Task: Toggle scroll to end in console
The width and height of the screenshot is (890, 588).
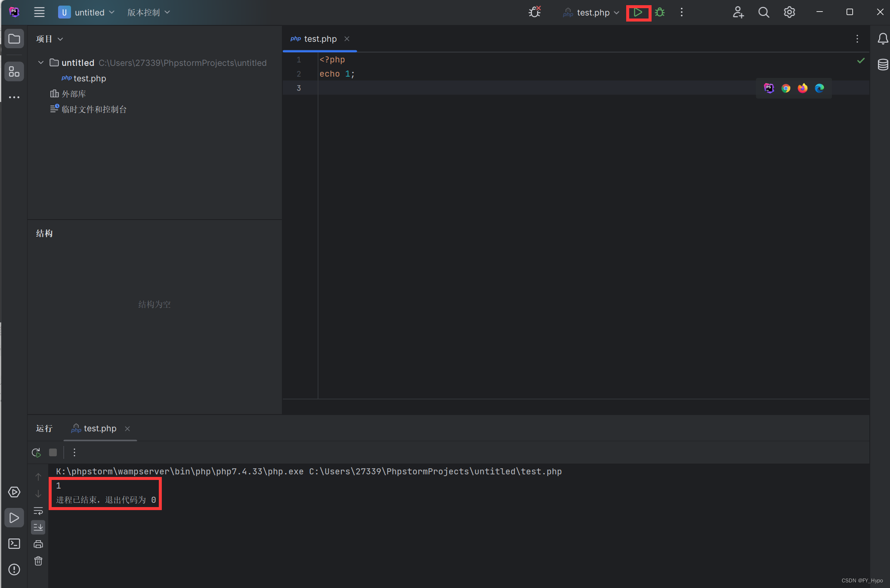Action: [x=38, y=527]
